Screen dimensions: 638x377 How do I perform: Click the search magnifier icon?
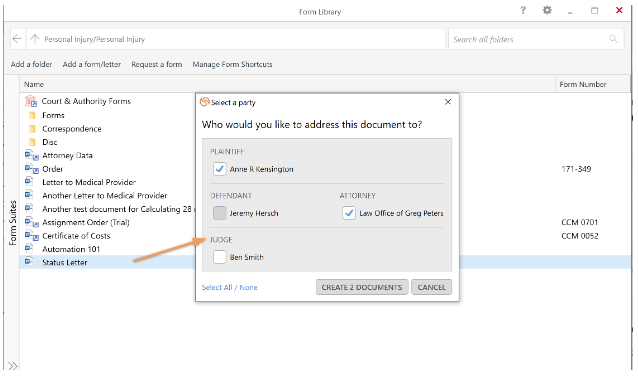click(613, 39)
